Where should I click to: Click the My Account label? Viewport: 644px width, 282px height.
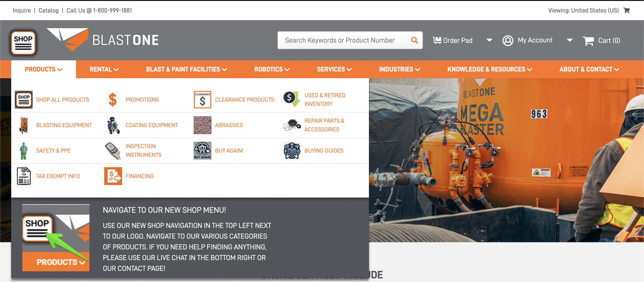coord(535,40)
